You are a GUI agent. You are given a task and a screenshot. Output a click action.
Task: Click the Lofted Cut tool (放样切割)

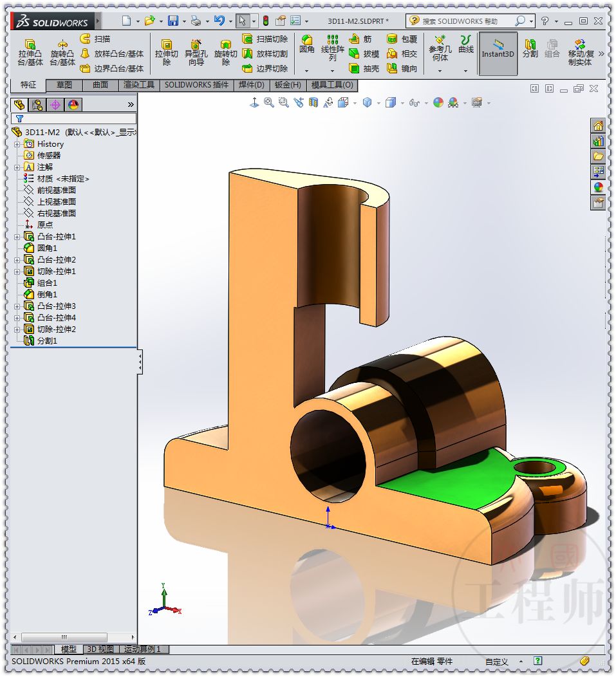[265, 53]
